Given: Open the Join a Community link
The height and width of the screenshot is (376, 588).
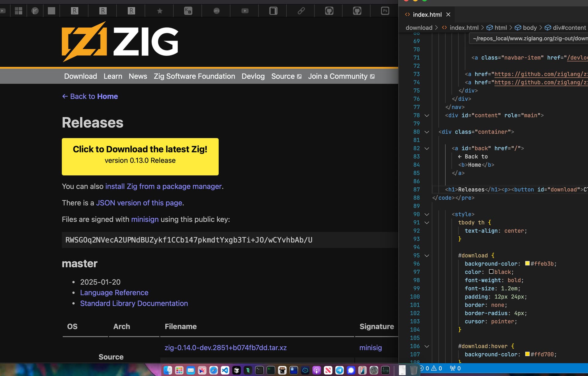Looking at the screenshot, I should pyautogui.click(x=341, y=76).
